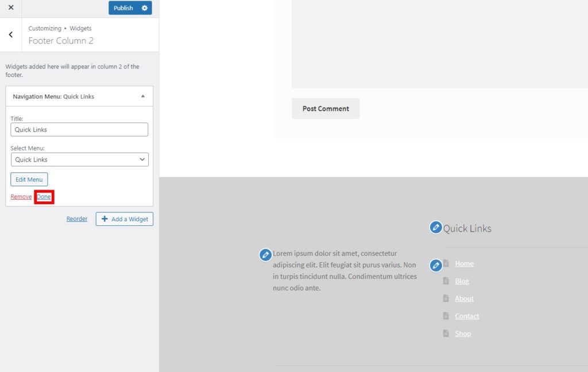Open the About footer link
This screenshot has width=588, height=372.
(464, 298)
